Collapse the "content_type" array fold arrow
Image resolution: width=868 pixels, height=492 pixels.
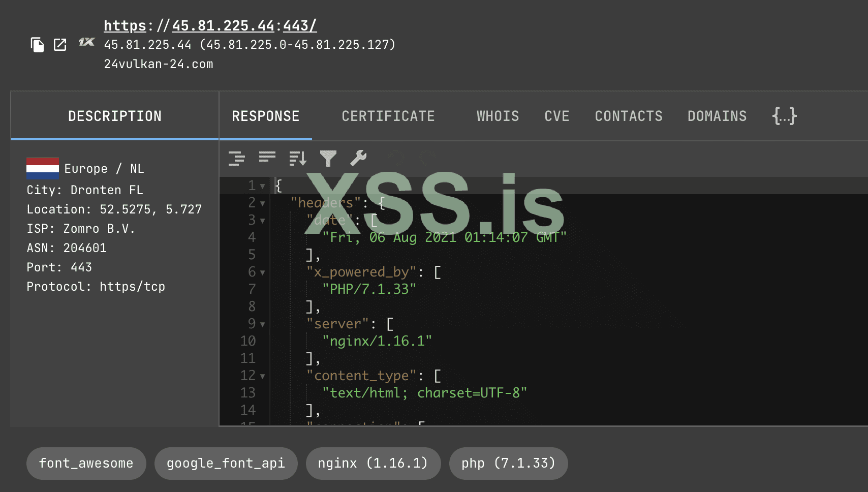(x=262, y=376)
